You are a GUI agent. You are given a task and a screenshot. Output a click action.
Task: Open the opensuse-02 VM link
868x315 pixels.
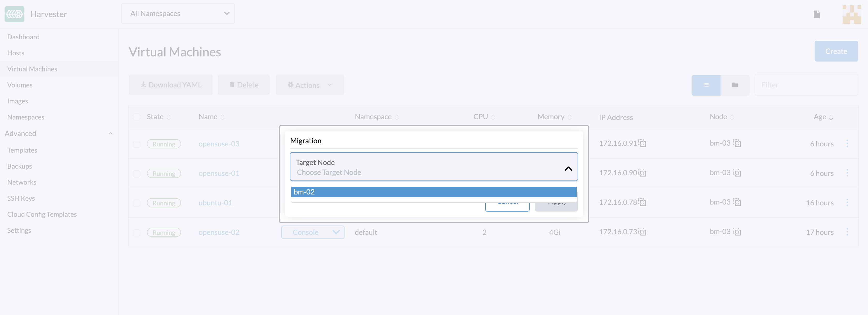(219, 232)
